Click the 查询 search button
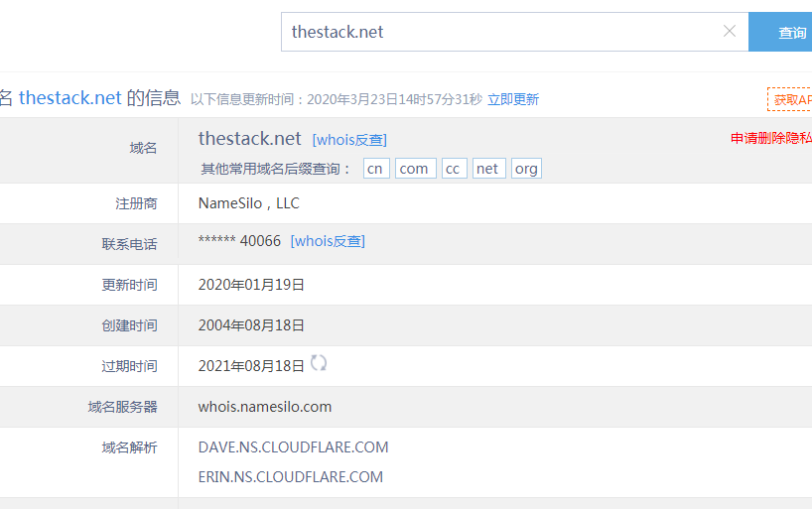The width and height of the screenshot is (812, 509). (x=780, y=32)
